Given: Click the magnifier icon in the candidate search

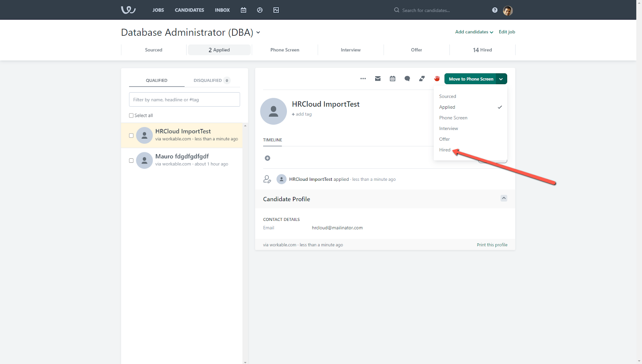Looking at the screenshot, I should tap(397, 10).
